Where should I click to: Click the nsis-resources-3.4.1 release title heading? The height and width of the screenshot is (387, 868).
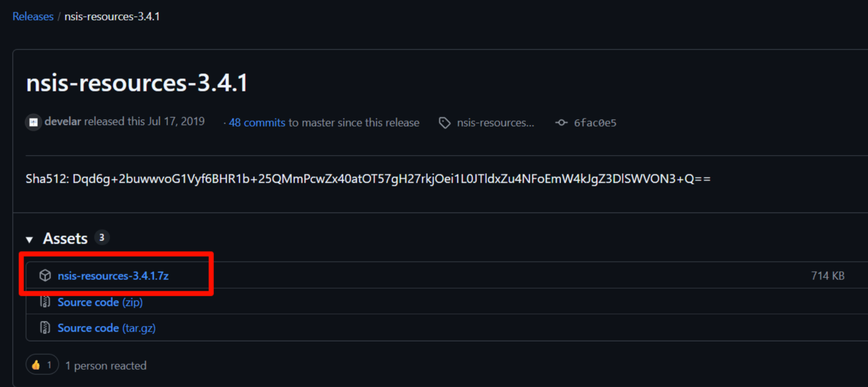pyautogui.click(x=137, y=83)
